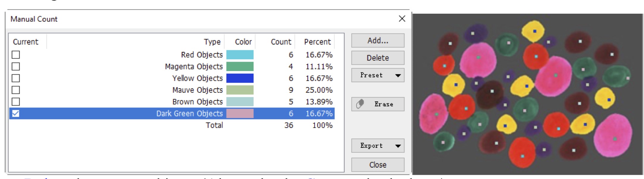644x179 pixels.
Task: Click the Close button at bottom
Action: pyautogui.click(x=378, y=165)
